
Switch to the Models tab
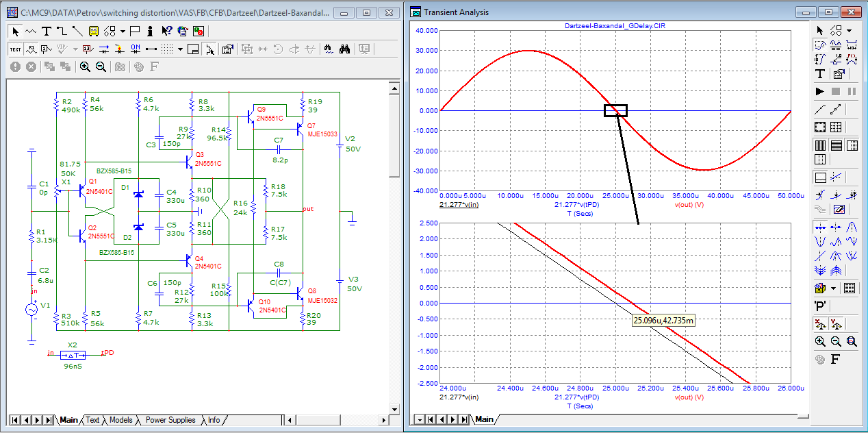click(120, 420)
